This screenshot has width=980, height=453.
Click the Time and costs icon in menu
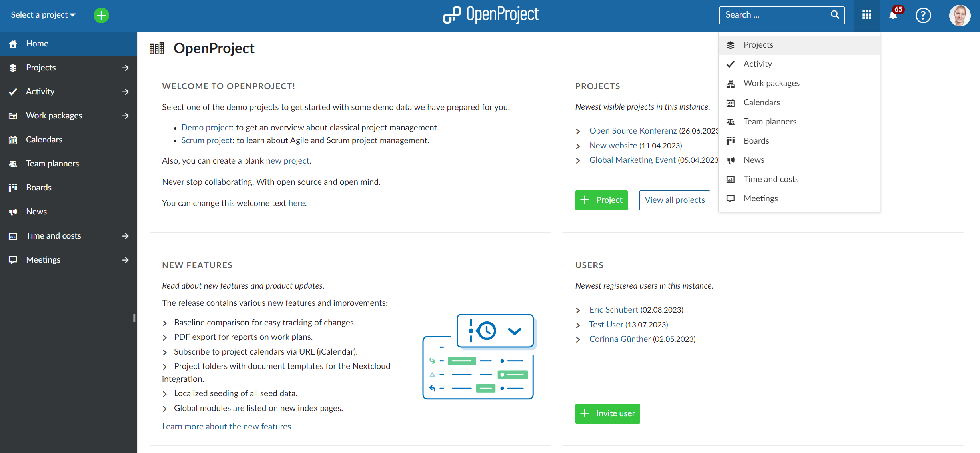coord(730,180)
